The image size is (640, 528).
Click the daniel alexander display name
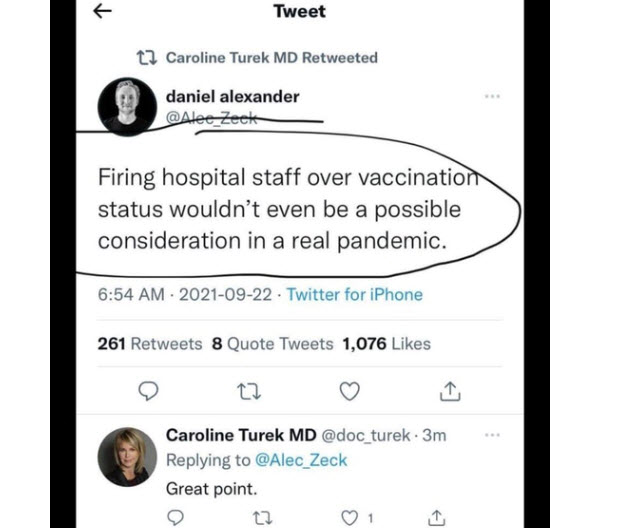coord(232,96)
